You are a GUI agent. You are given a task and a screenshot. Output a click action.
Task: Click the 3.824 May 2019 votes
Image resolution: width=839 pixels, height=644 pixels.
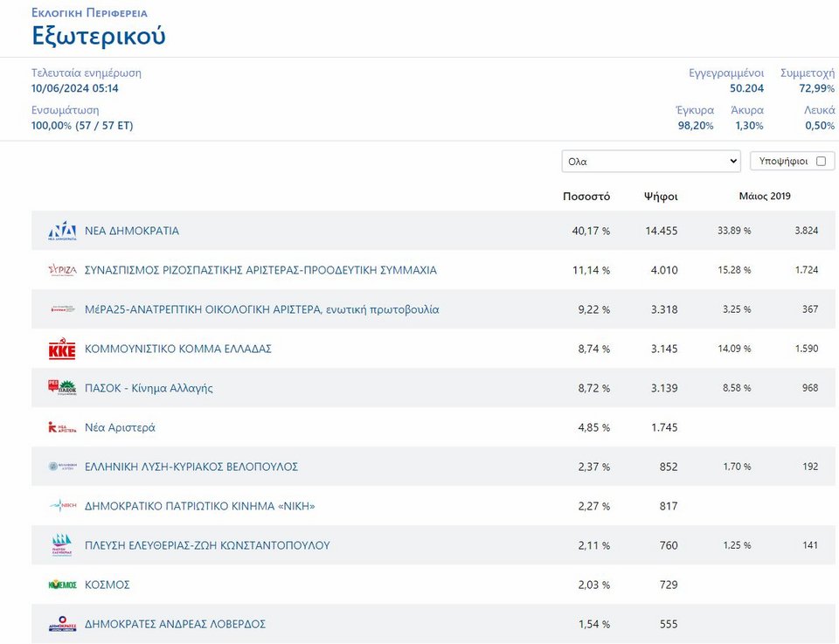pyautogui.click(x=807, y=231)
